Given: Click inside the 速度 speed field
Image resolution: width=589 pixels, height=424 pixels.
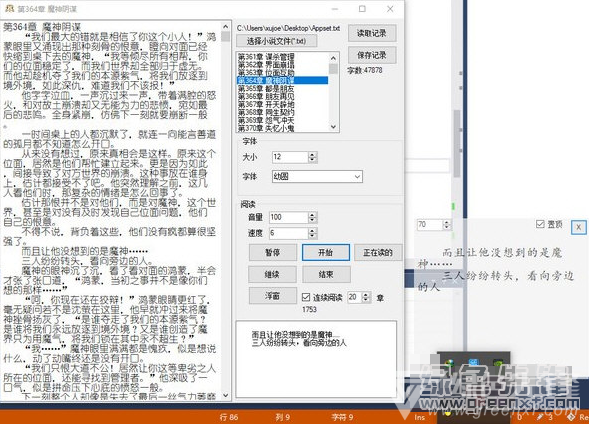Looking at the screenshot, I should click(289, 233).
